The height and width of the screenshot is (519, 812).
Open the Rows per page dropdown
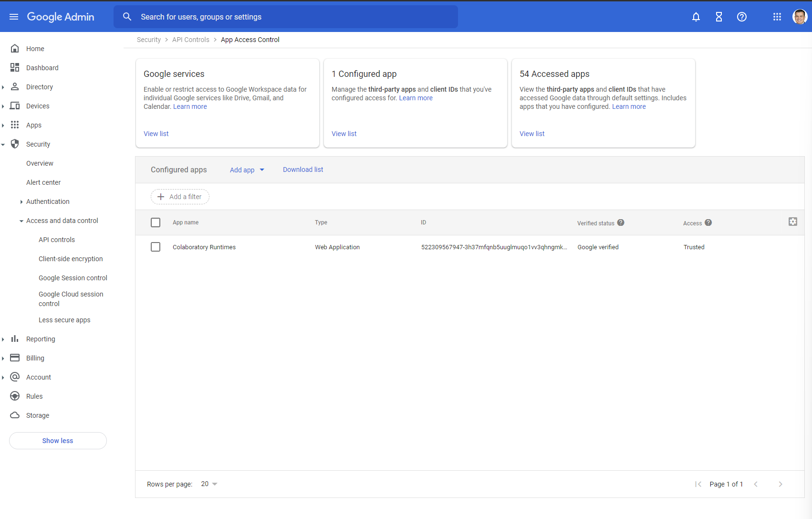(209, 484)
